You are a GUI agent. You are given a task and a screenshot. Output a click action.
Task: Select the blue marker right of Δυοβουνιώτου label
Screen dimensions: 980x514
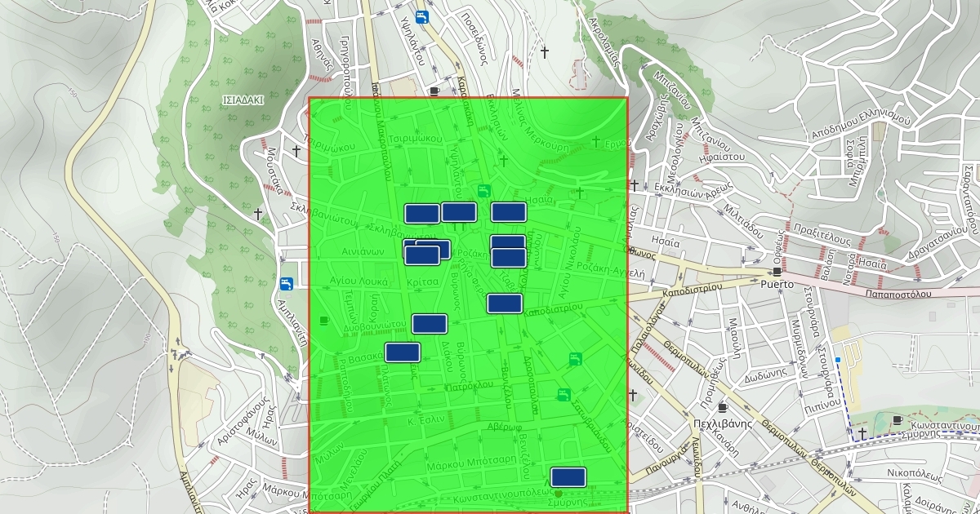(430, 324)
